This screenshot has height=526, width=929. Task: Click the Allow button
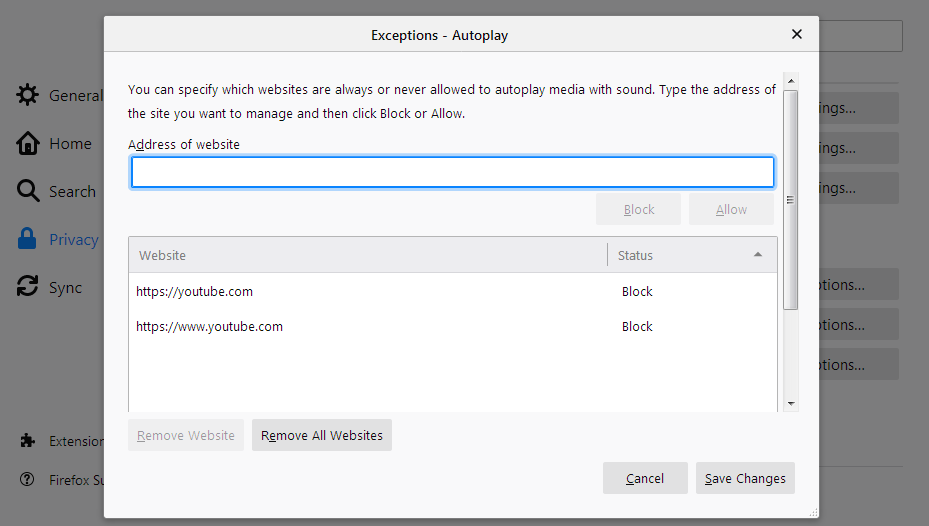(731, 209)
